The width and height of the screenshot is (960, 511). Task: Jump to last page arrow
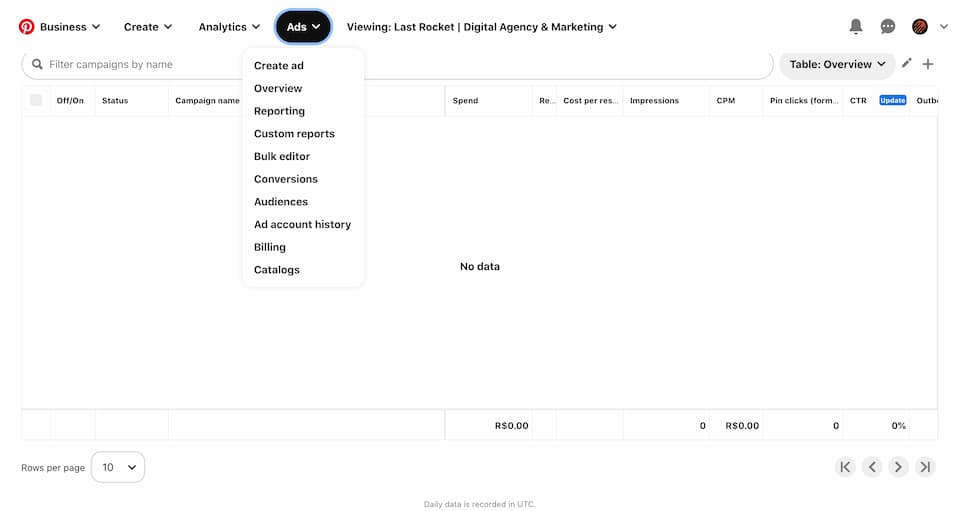[x=925, y=467]
